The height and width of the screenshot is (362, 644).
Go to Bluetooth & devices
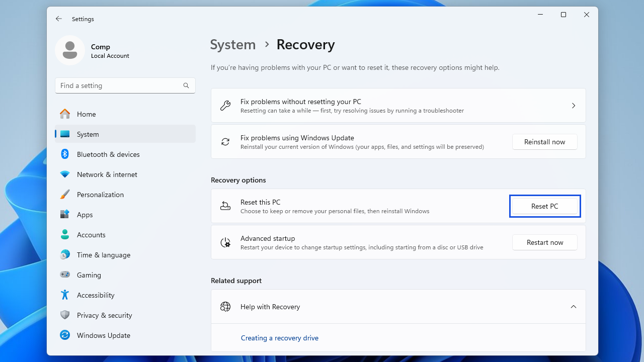125,154
